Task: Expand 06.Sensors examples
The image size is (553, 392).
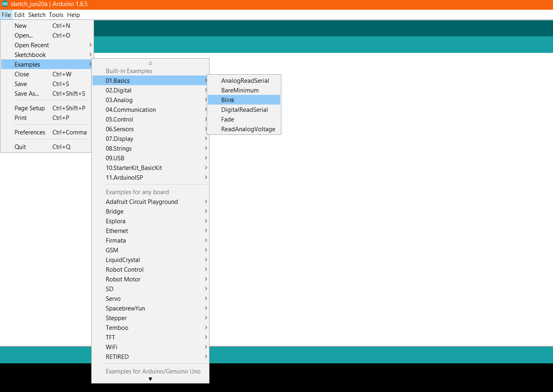Action: [150, 129]
